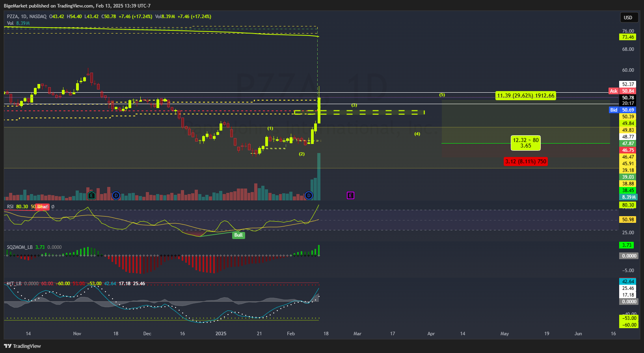Click the green 39.03 price label

point(628,177)
